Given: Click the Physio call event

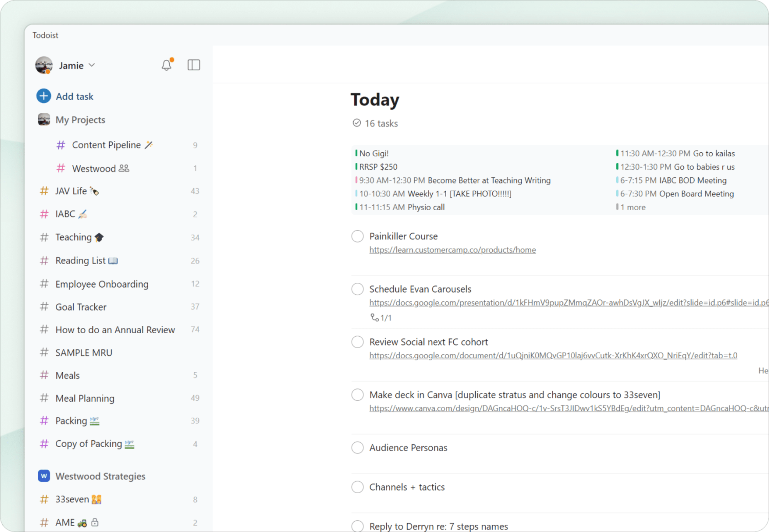Looking at the screenshot, I should tap(400, 207).
